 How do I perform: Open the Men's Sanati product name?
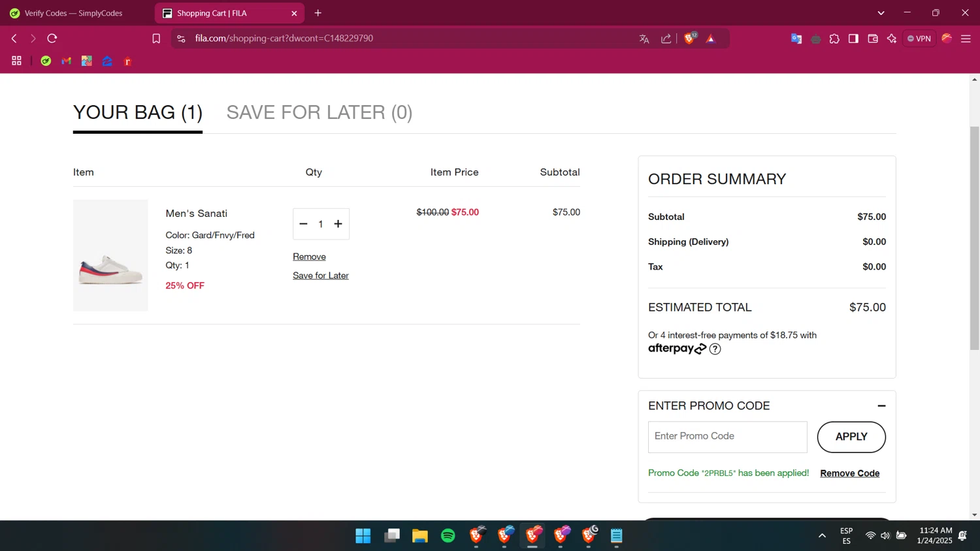tap(197, 213)
